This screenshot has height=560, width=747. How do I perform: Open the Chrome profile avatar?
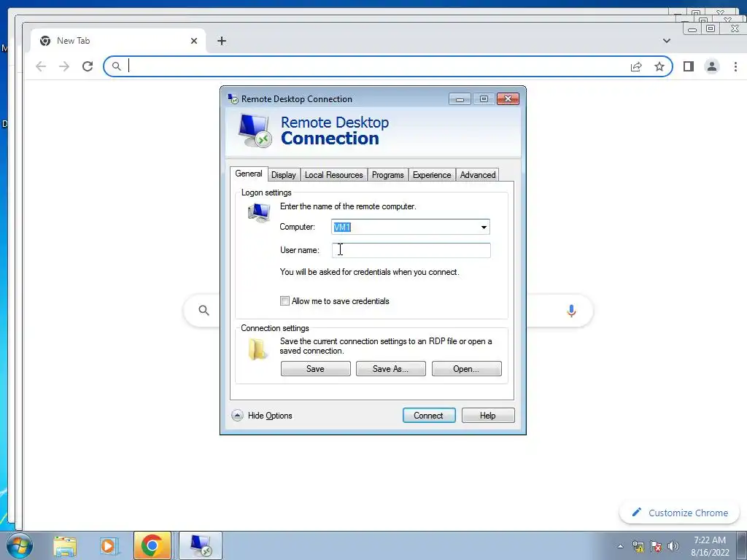712,66
